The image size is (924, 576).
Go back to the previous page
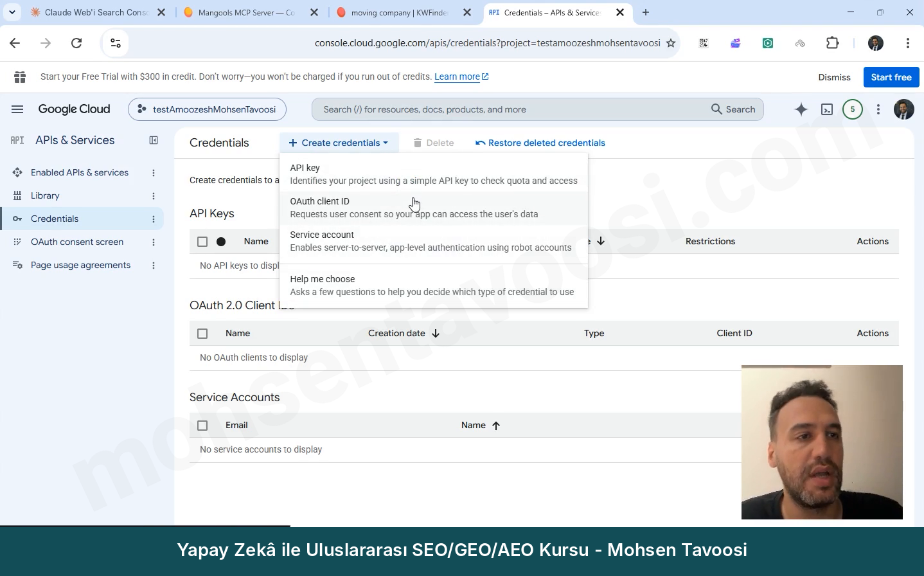click(15, 43)
